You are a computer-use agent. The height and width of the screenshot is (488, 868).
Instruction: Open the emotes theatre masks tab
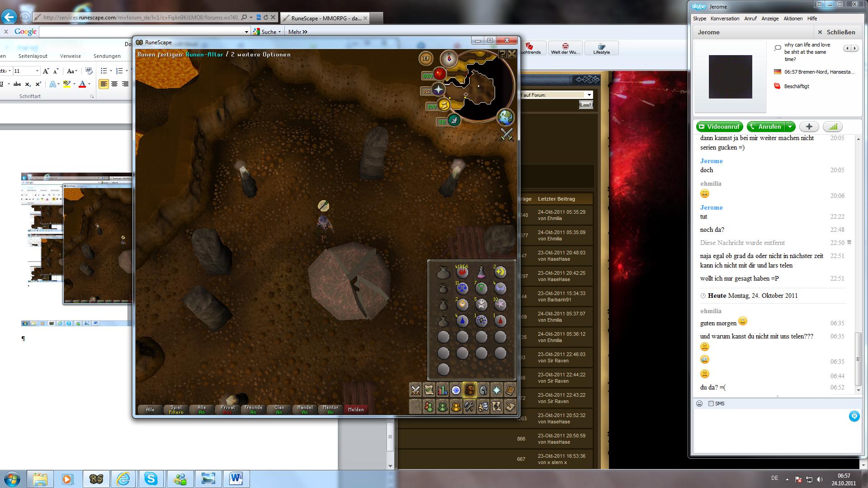pos(483,407)
